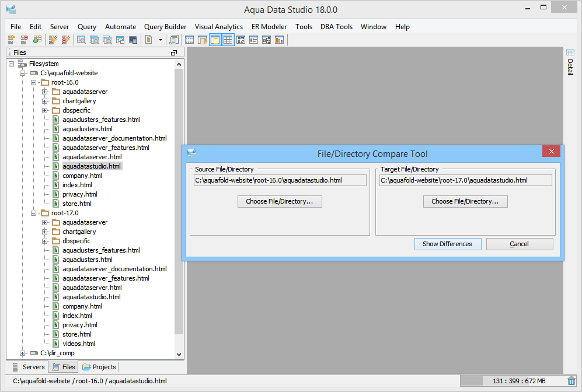Collapse the root-16.0 folder
This screenshot has width=582, height=392.
(x=34, y=82)
